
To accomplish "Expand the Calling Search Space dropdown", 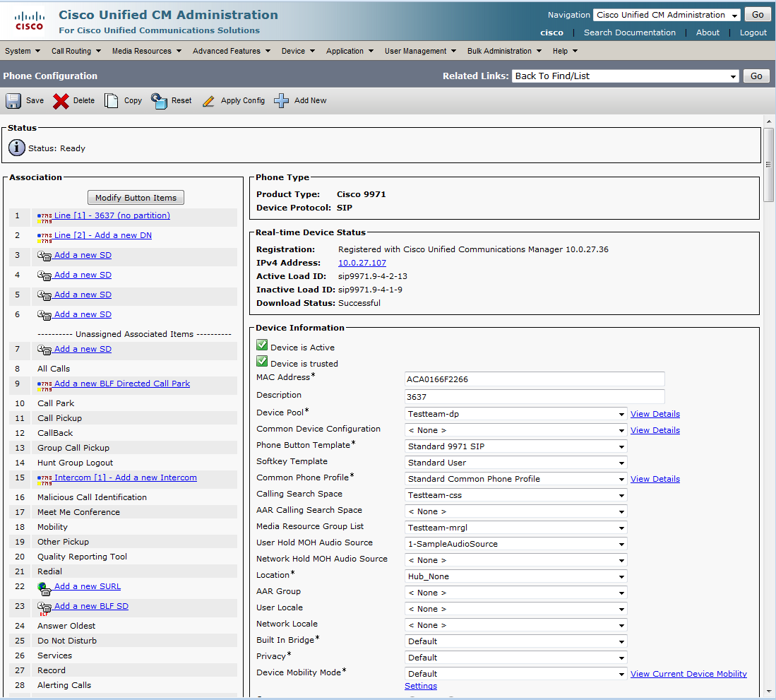I will [x=516, y=495].
